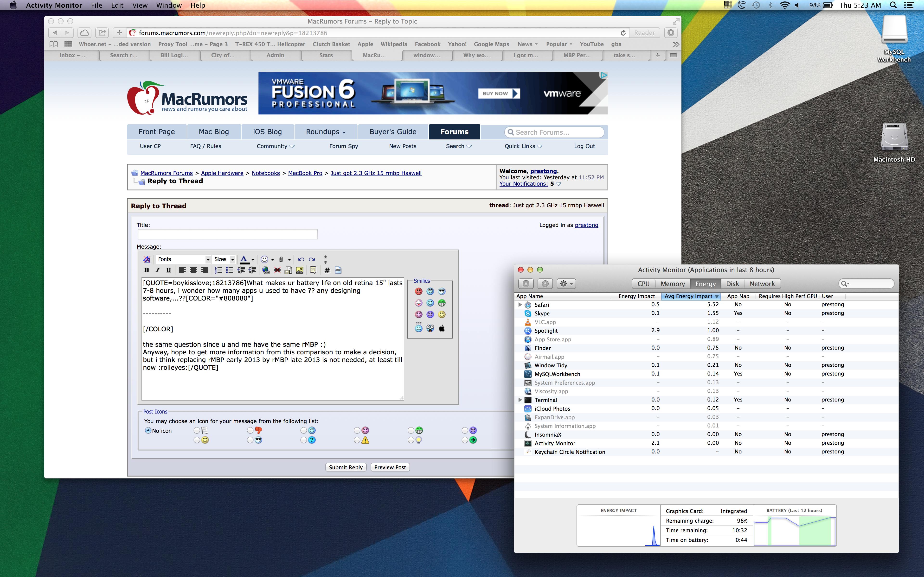Click the insert image icon

click(x=300, y=270)
